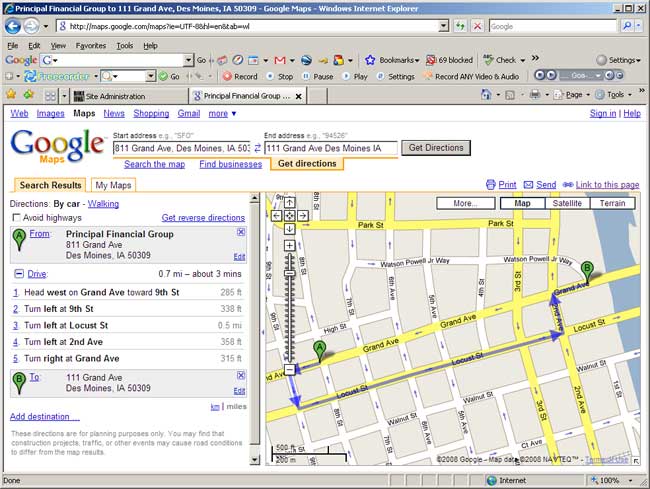The height and width of the screenshot is (489, 650).
Task: Switch map view to Satellite
Action: (567, 203)
